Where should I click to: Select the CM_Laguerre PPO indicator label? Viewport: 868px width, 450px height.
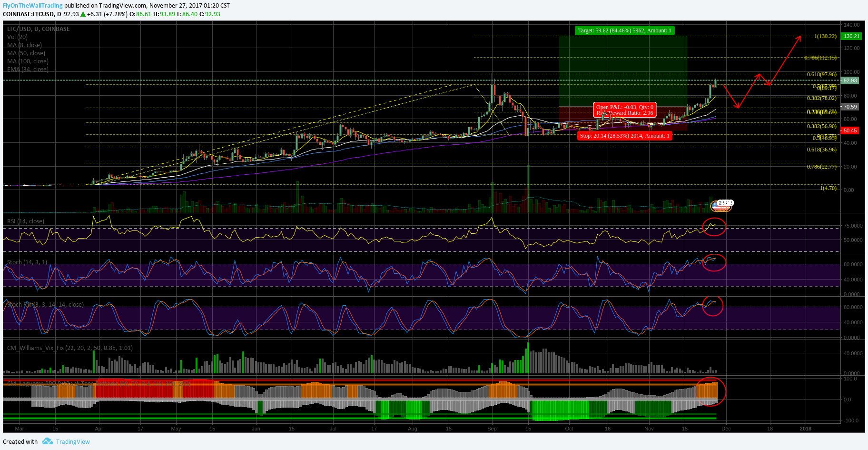[x=99, y=383]
